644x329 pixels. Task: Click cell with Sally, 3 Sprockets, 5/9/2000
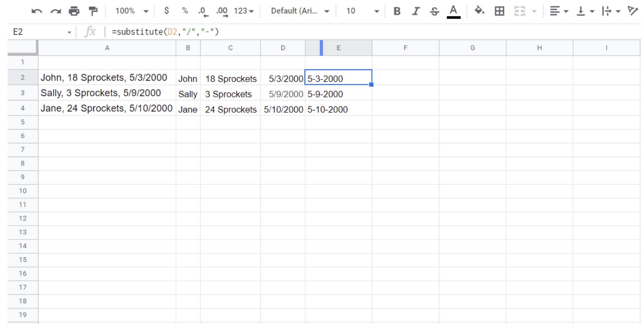pos(107,93)
